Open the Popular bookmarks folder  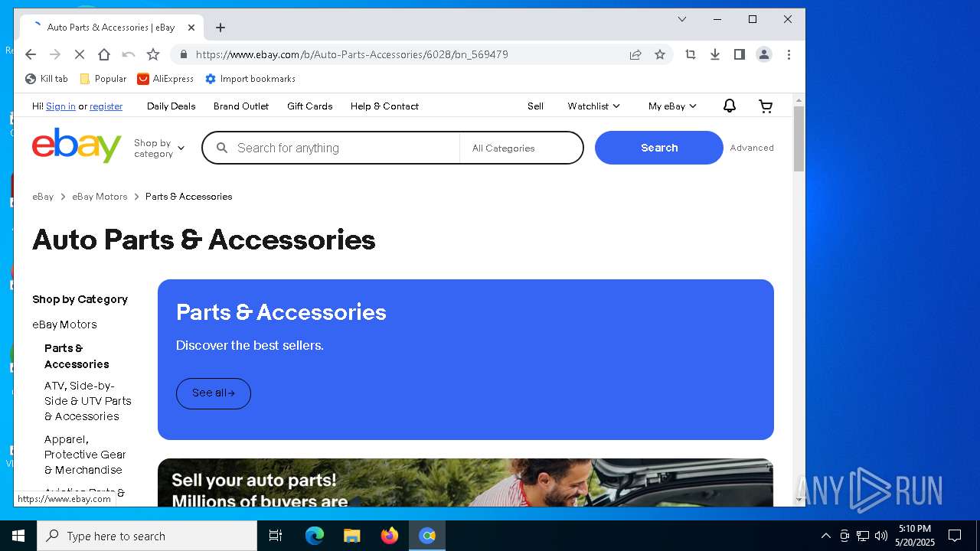[103, 79]
